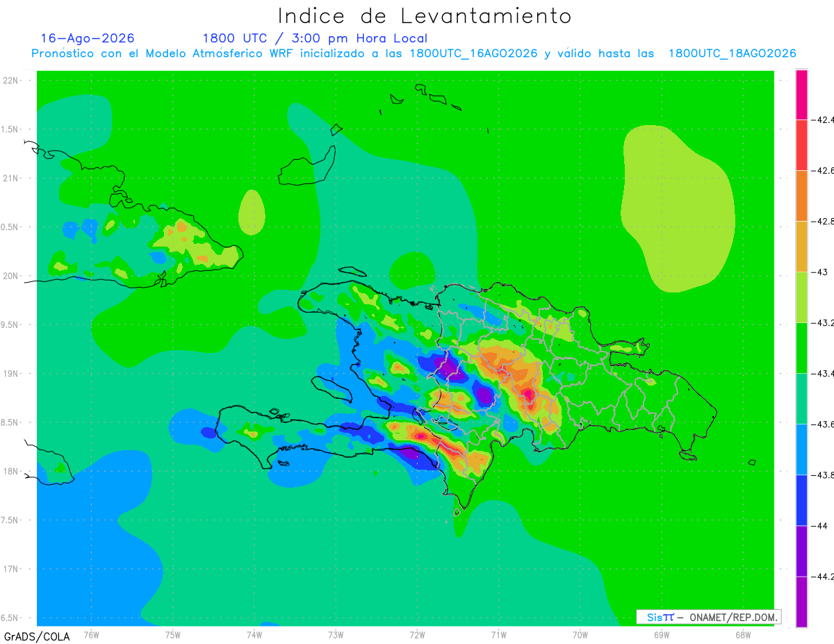Pick the light blue color bar segment
This screenshot has width=834, height=644.
(801, 449)
